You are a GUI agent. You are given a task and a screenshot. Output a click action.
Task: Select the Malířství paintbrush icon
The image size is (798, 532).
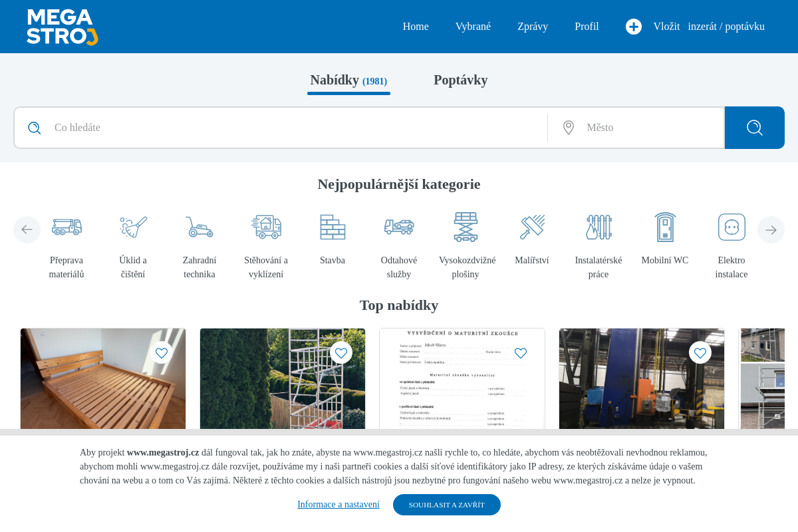coord(532,227)
